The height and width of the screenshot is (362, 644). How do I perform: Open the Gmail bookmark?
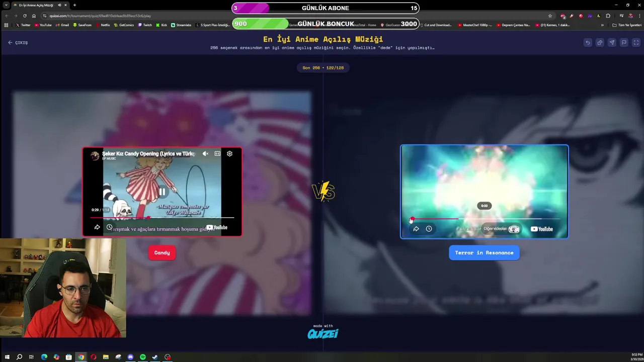[x=62, y=25]
